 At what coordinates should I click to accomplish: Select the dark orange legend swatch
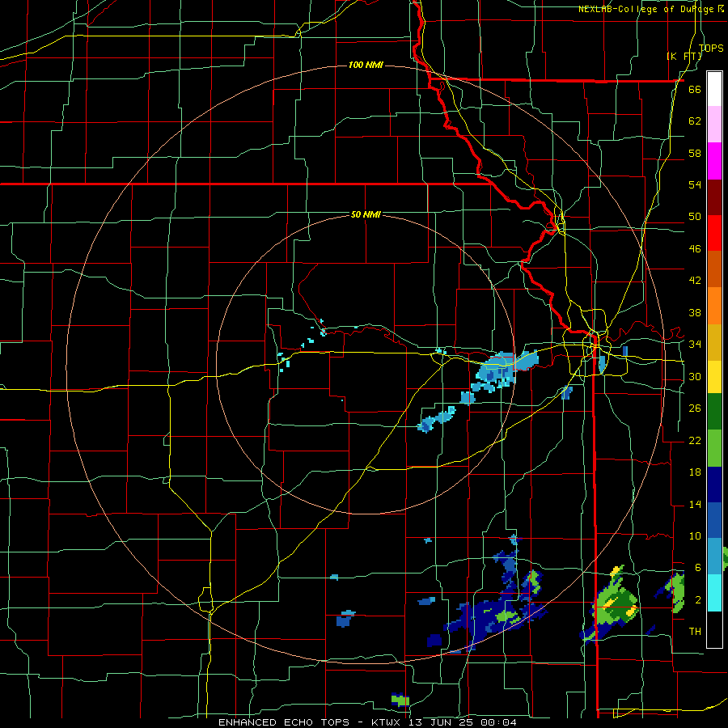click(714, 269)
